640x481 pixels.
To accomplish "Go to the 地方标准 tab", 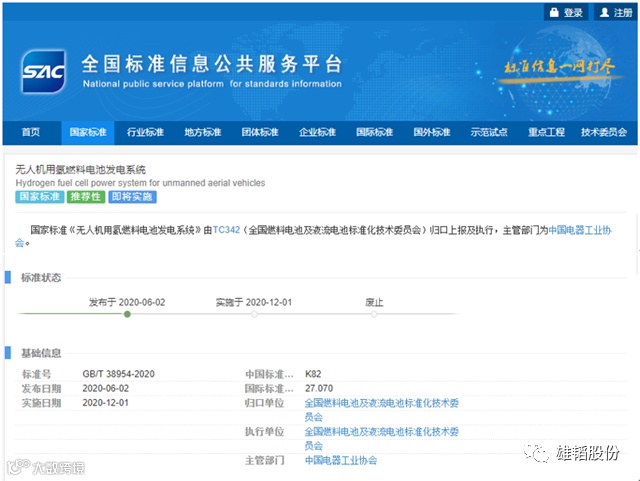I will (x=203, y=132).
